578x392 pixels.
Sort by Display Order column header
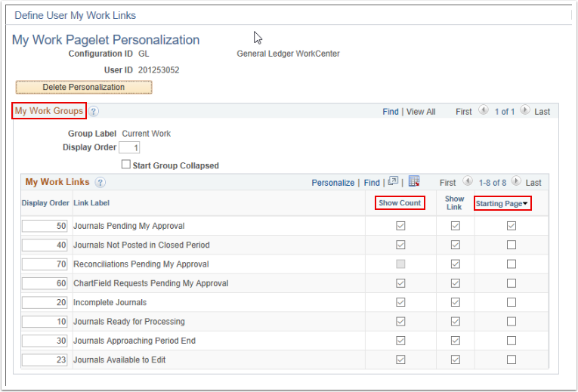point(45,203)
